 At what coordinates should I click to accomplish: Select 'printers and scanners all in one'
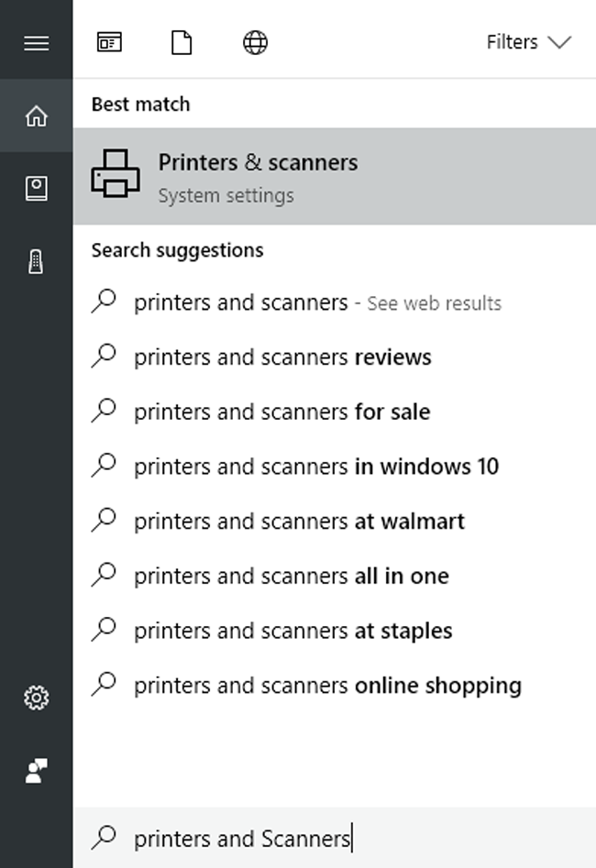point(292,577)
